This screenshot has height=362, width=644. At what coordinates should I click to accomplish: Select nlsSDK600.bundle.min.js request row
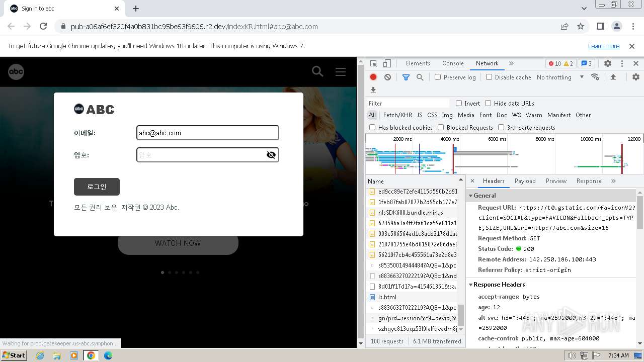pyautogui.click(x=413, y=213)
